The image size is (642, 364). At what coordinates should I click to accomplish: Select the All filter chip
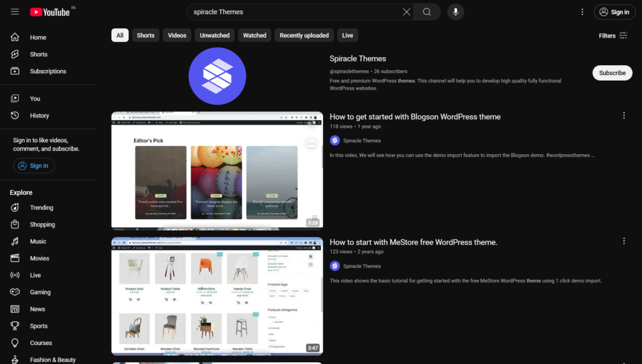[x=120, y=35]
